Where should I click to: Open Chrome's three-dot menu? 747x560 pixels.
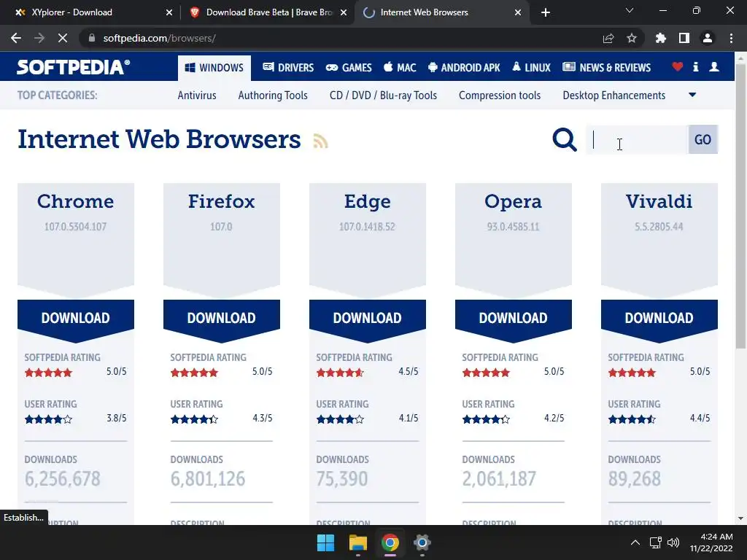click(x=731, y=38)
